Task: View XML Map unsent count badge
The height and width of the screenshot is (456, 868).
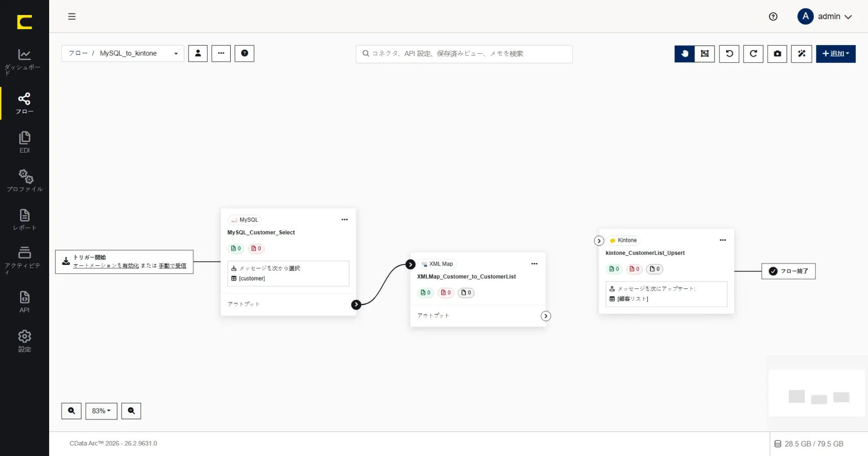Action: [466, 293]
